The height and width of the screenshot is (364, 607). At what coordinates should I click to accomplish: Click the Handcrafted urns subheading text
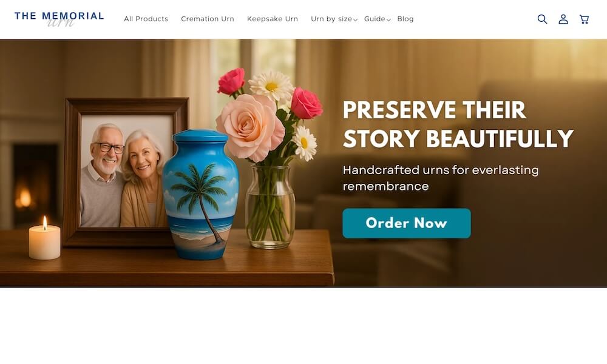[x=441, y=178]
